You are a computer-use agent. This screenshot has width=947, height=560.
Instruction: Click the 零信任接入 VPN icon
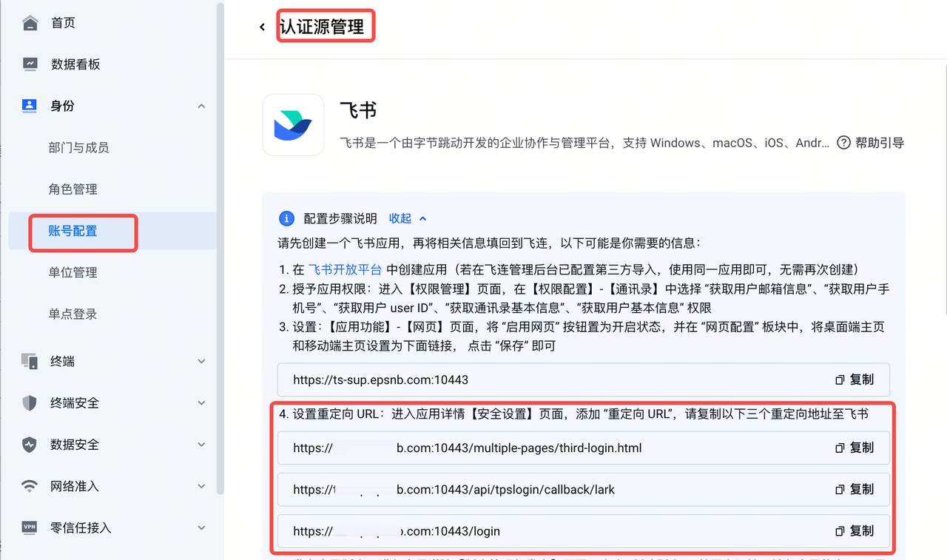(30, 527)
